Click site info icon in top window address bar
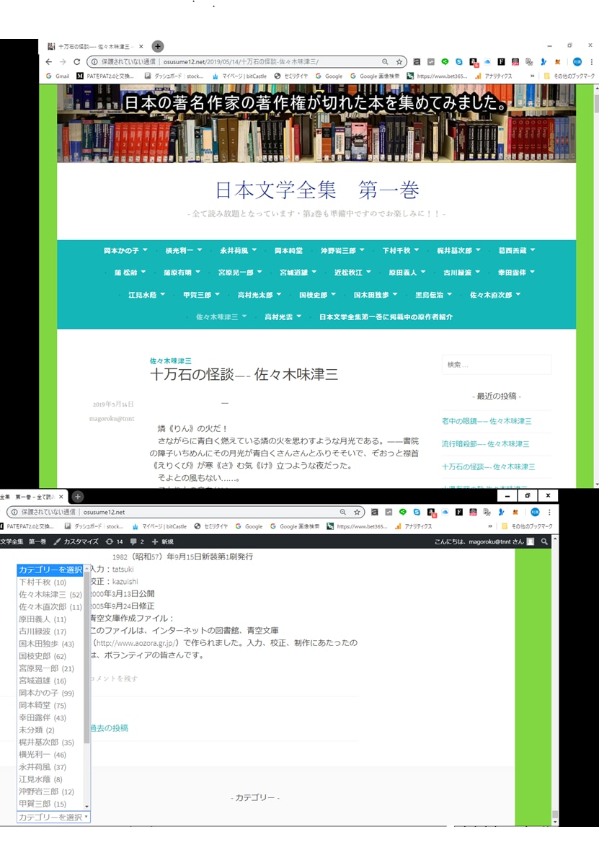 coord(95,62)
